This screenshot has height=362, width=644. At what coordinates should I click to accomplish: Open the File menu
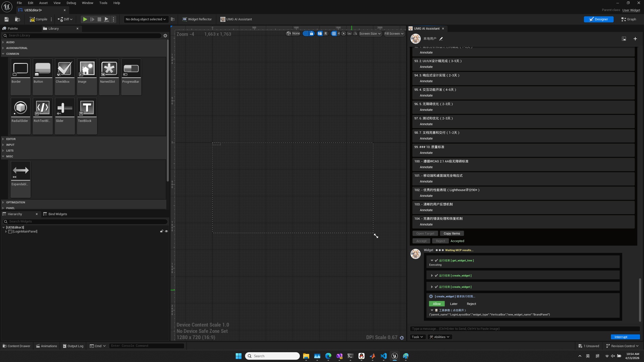pyautogui.click(x=19, y=3)
